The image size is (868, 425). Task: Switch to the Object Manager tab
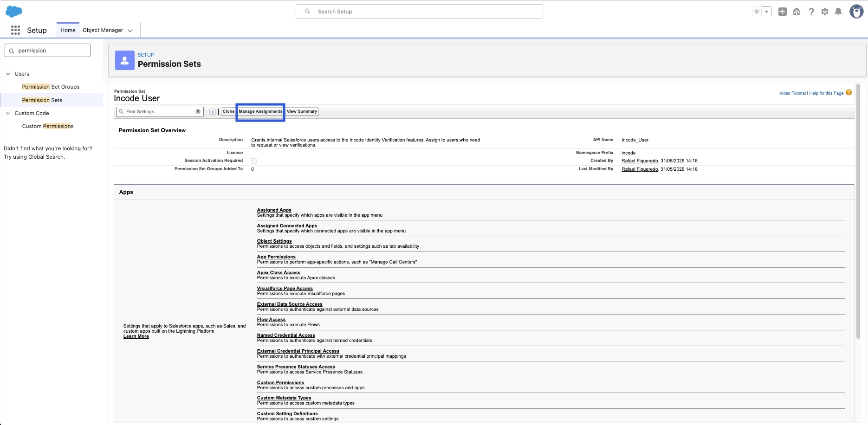103,30
